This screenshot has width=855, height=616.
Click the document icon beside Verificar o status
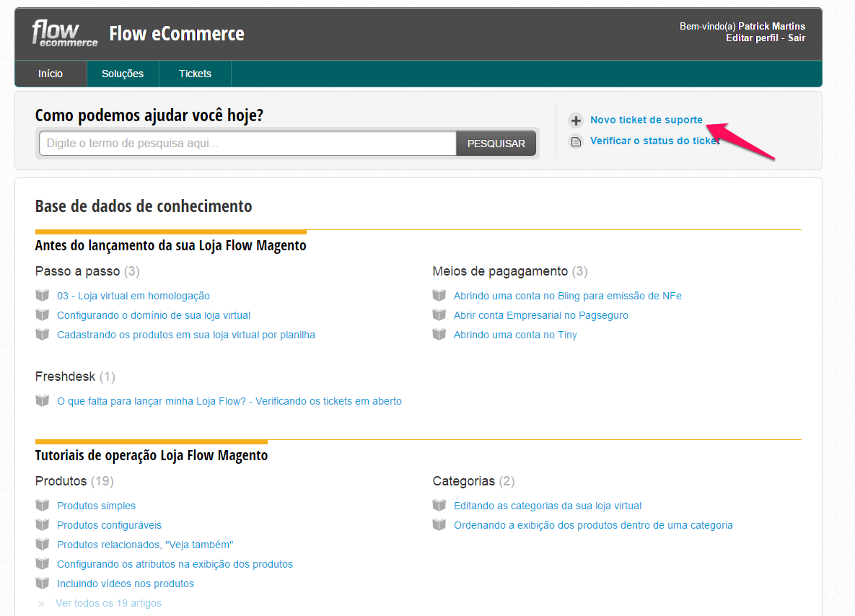tap(576, 141)
